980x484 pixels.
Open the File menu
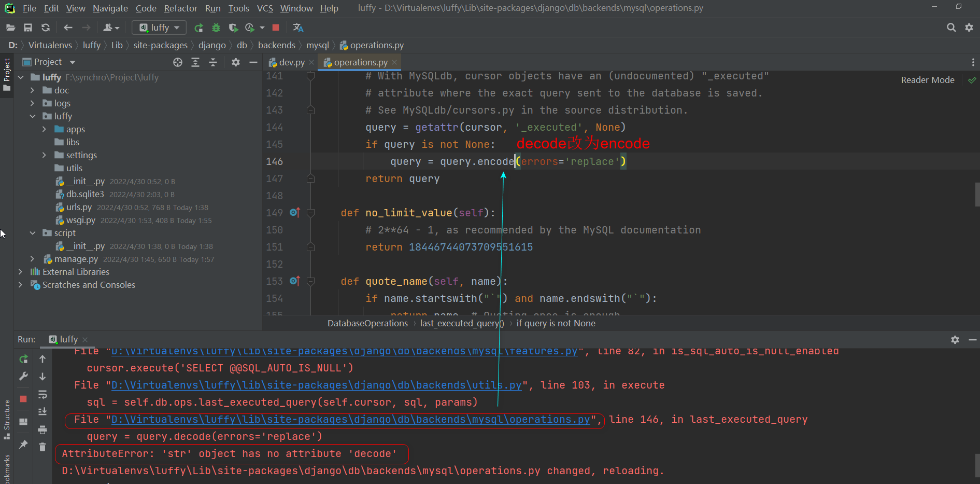[x=30, y=8]
